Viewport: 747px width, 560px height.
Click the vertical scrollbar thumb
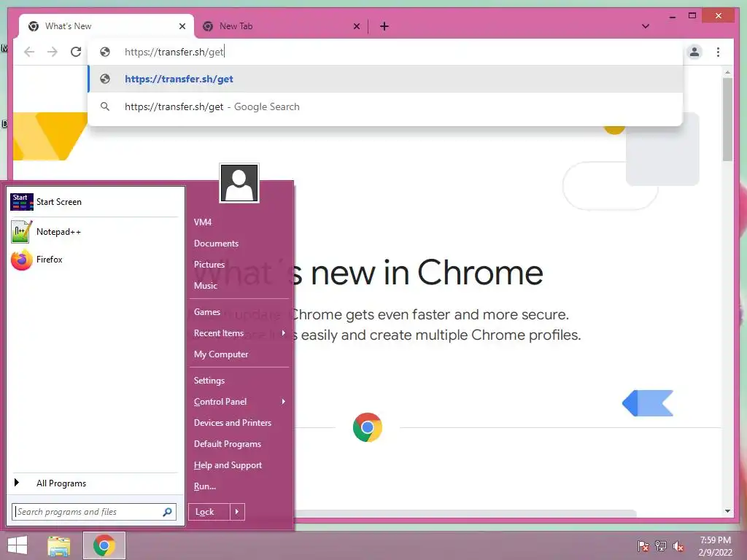[x=727, y=120]
